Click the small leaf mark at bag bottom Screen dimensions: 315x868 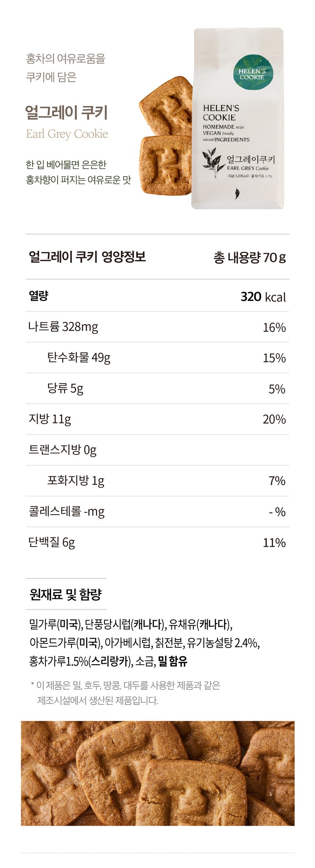point(237,193)
